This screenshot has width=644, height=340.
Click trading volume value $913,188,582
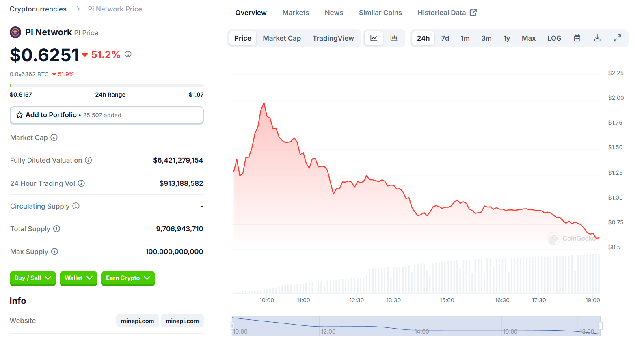tap(181, 183)
